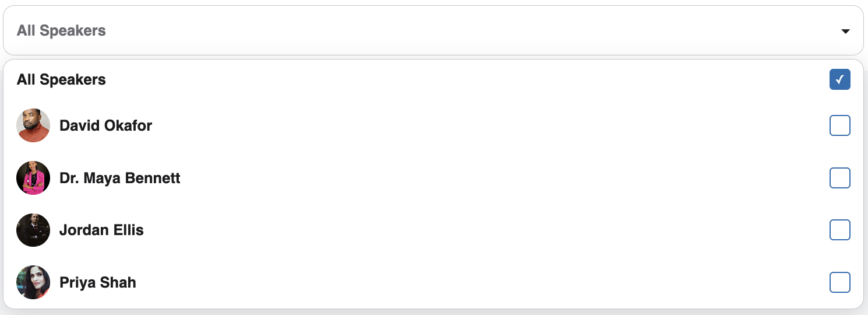The image size is (868, 315).
Task: Tick the Dr. Maya Bennett checkbox
Action: click(840, 178)
